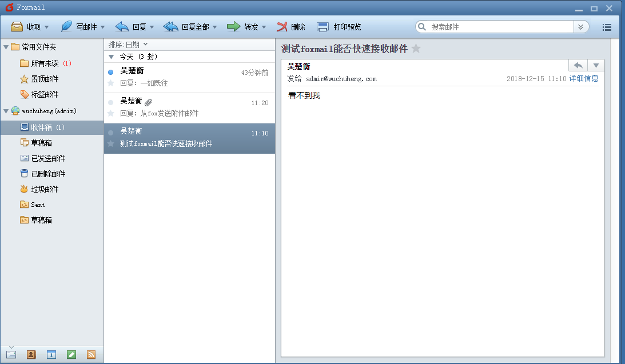Select the 收件箱 inbox folder
The image size is (625, 364).
pos(52,127)
